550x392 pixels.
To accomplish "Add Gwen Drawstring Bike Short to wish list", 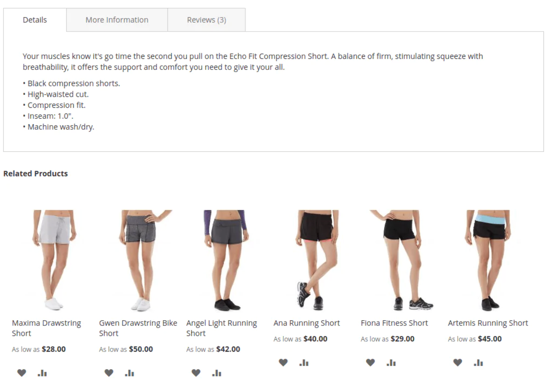I will [109, 373].
